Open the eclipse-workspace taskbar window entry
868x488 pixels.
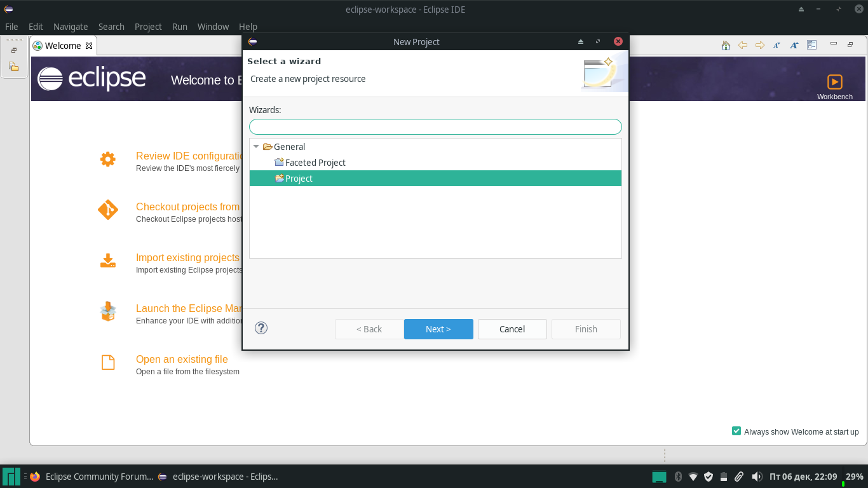click(x=218, y=477)
